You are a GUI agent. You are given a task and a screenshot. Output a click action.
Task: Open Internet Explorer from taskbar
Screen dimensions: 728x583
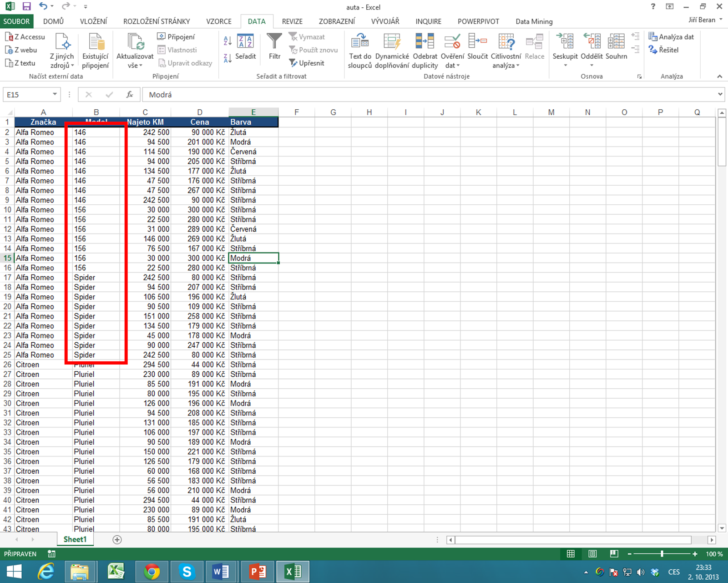click(x=46, y=572)
